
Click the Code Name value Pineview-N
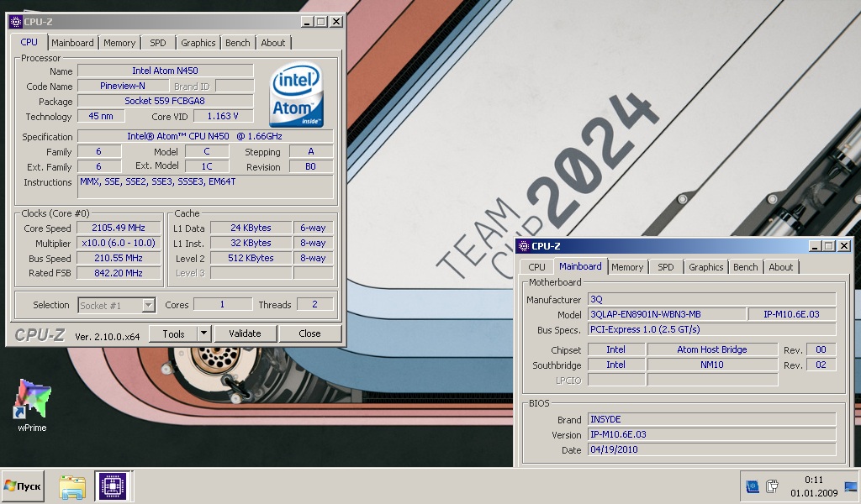tap(123, 86)
